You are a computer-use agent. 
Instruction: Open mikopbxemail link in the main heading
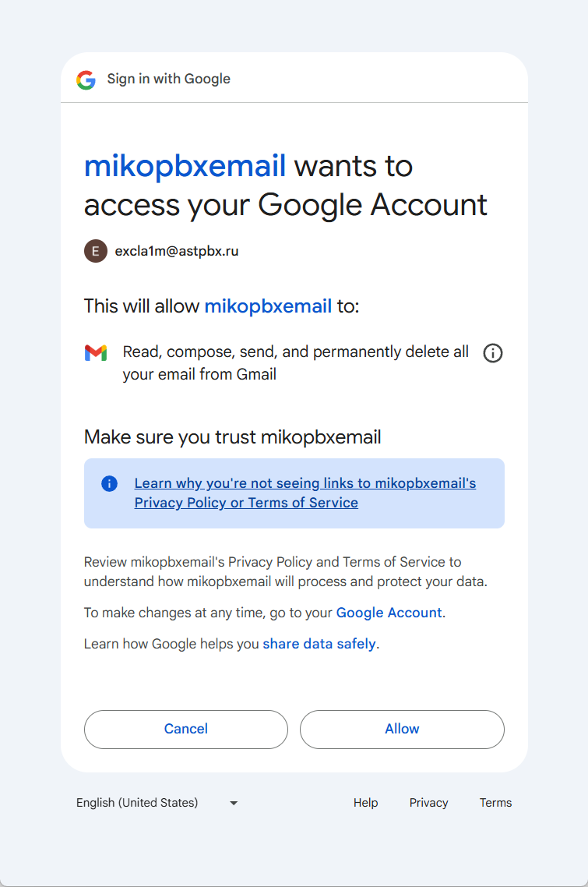pos(185,166)
